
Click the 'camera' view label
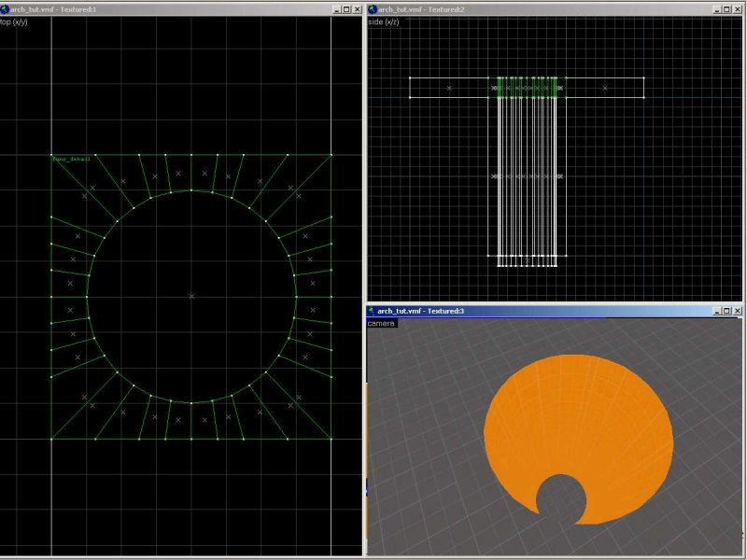click(381, 323)
